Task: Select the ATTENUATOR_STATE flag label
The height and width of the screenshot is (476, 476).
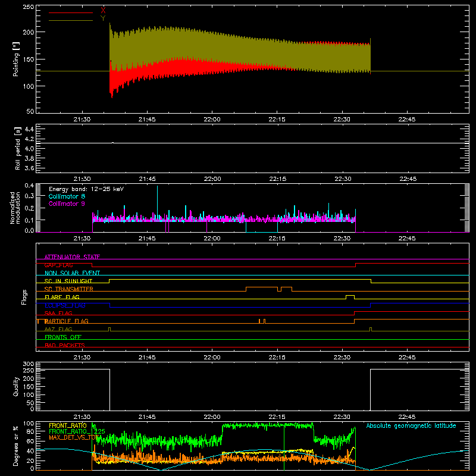Action: [x=72, y=257]
